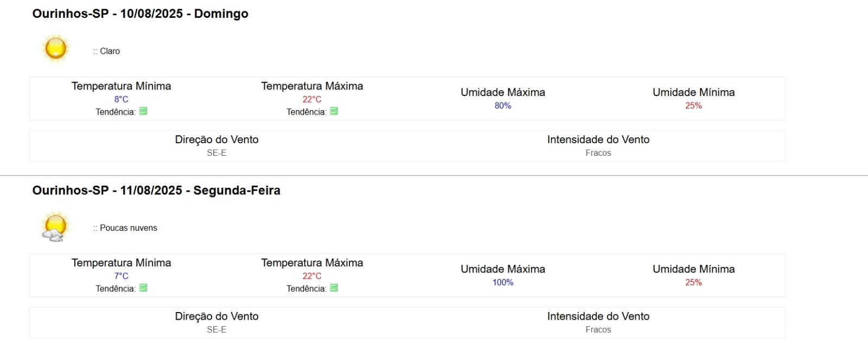Click the 100% maximum humidity value
Screen dimensions: 868x343
point(503,283)
